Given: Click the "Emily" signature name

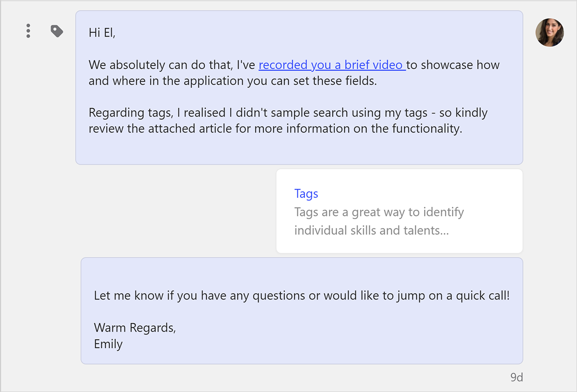Looking at the screenshot, I should [x=108, y=344].
